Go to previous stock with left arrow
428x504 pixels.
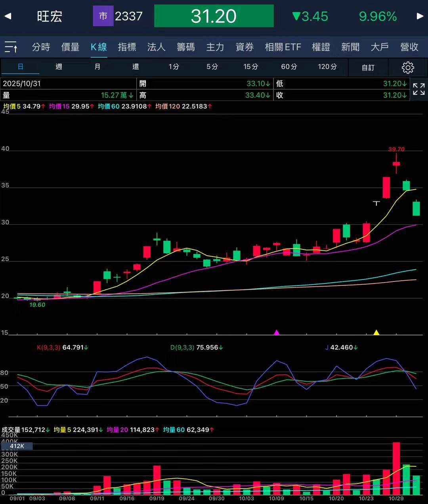pyautogui.click(x=8, y=16)
